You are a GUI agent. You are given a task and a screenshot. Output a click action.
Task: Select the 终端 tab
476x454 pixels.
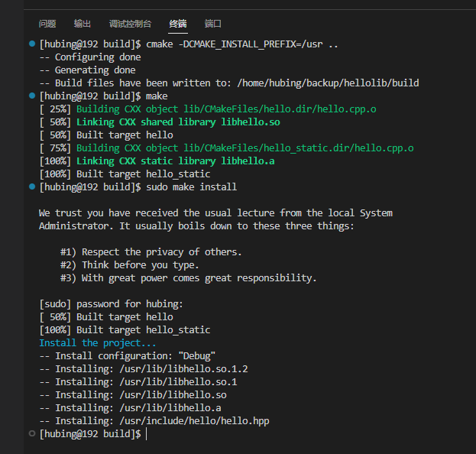[x=178, y=24]
